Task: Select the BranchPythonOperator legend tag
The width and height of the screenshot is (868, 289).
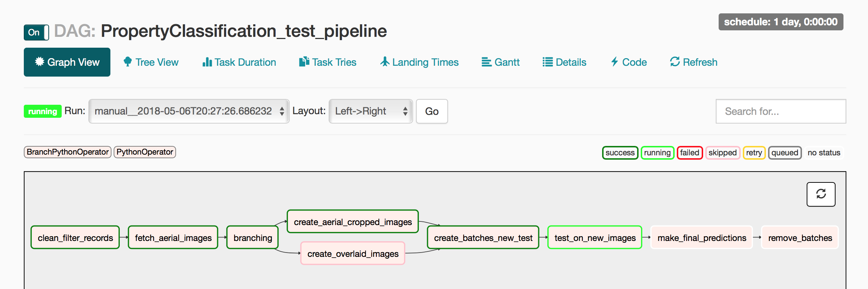Action: coord(67,152)
